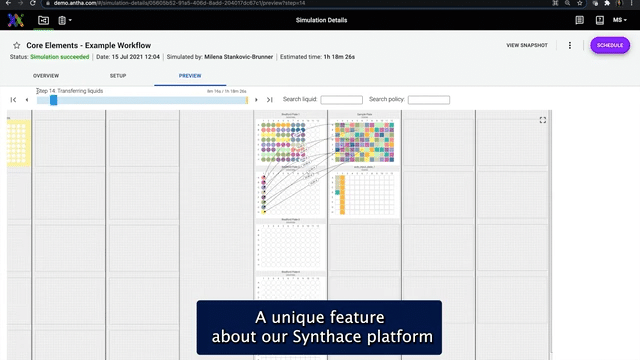Click the SCHEDULE button

(x=610, y=45)
